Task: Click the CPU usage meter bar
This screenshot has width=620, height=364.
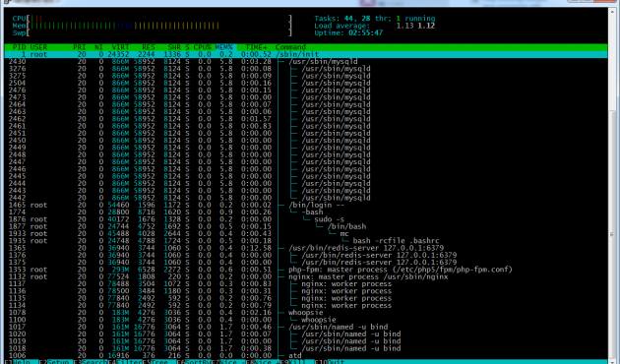Action: click(153, 19)
